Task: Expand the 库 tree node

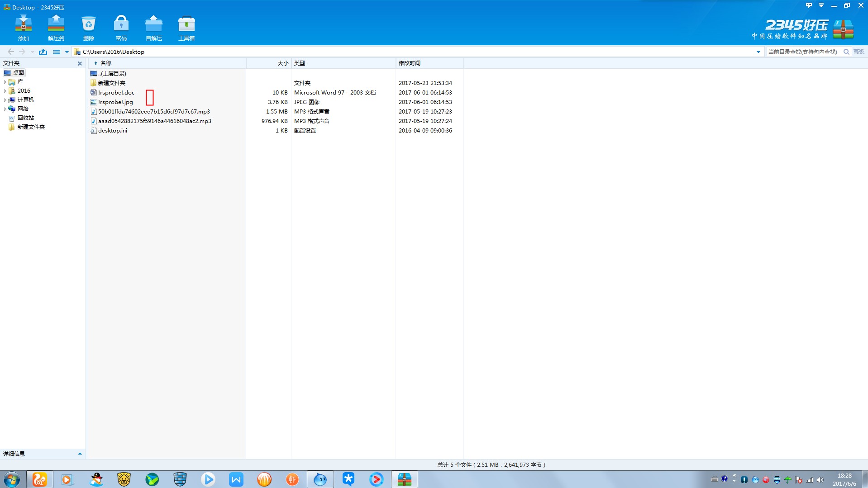Action: 5,82
